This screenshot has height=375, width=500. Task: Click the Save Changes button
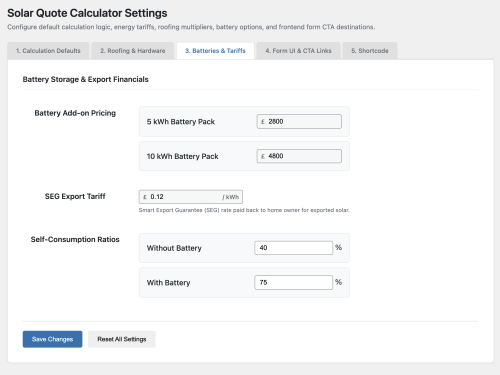52,339
